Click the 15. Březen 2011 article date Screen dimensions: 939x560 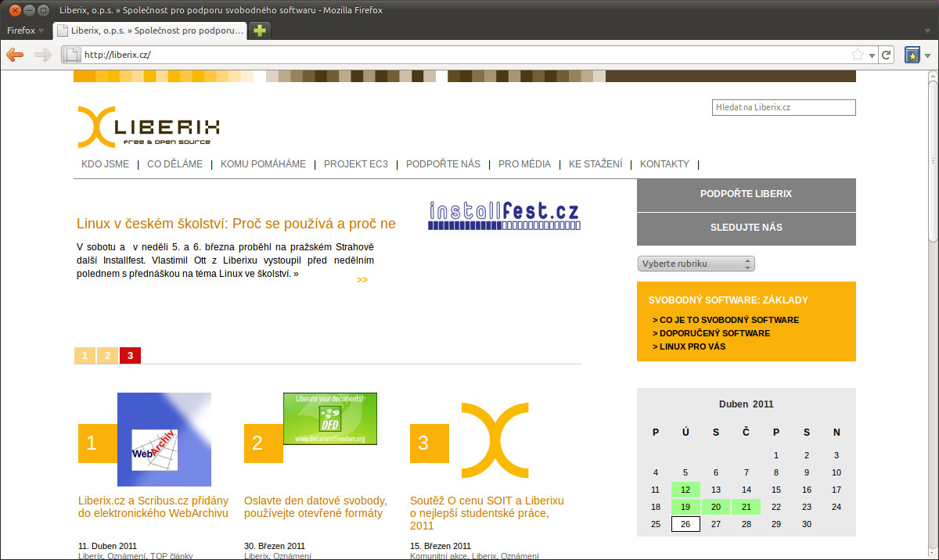[x=441, y=546]
